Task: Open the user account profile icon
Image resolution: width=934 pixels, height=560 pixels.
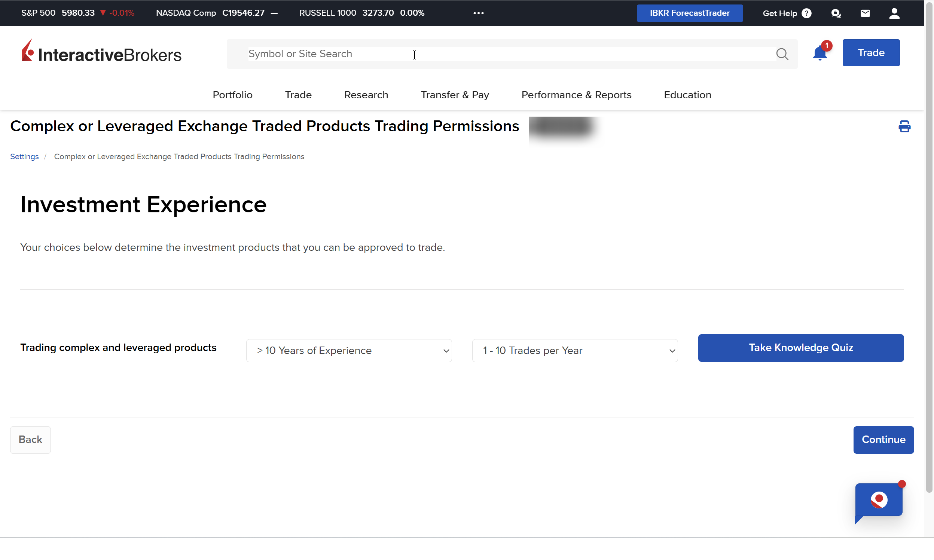Action: coord(894,13)
